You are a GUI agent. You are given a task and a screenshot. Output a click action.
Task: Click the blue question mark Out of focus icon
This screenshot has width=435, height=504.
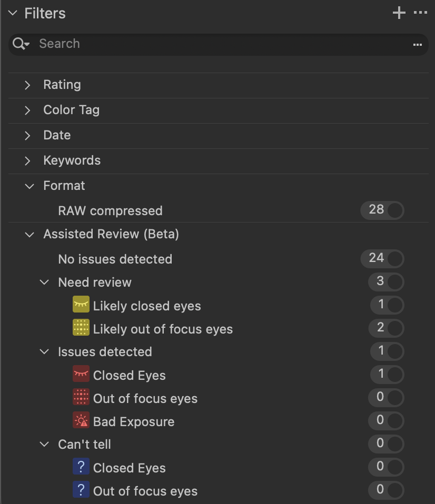81,489
